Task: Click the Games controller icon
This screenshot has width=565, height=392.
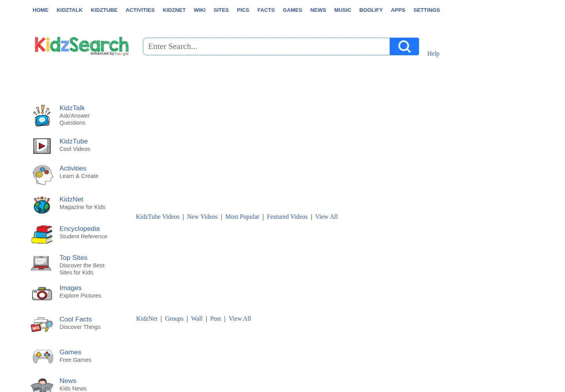Action: point(43,356)
